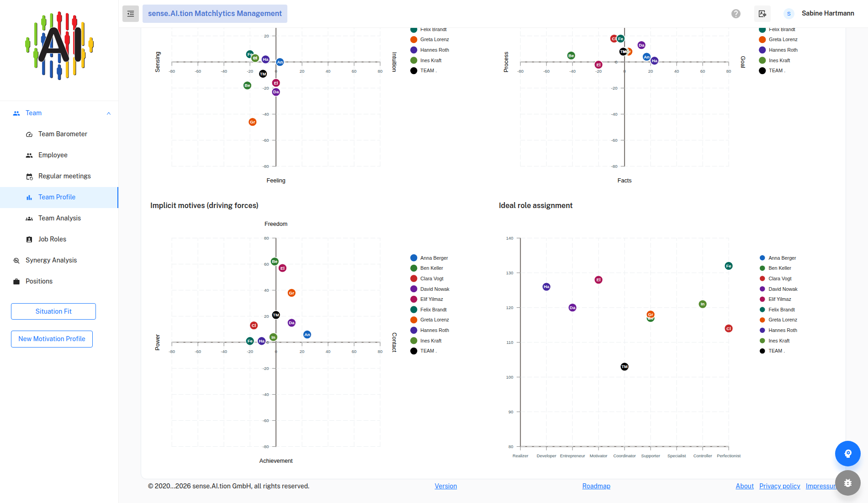This screenshot has width=868, height=503.
Task: Click the language translate icon
Action: [762, 14]
